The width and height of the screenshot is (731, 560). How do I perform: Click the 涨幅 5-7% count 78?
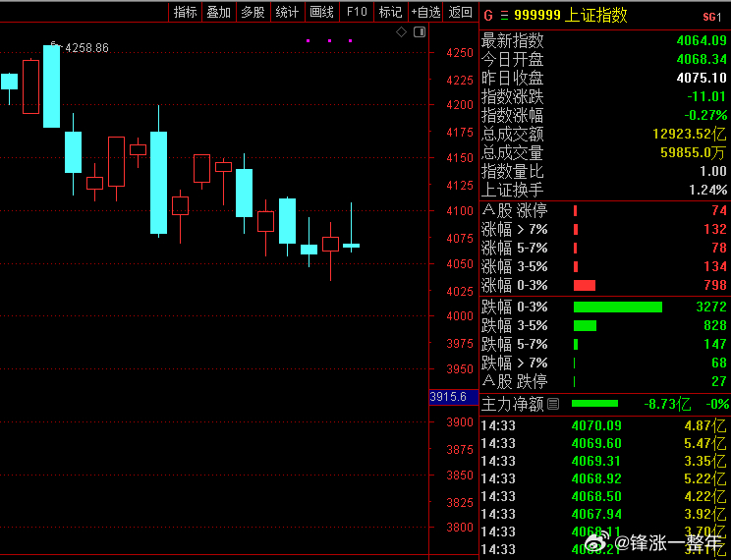click(x=719, y=248)
